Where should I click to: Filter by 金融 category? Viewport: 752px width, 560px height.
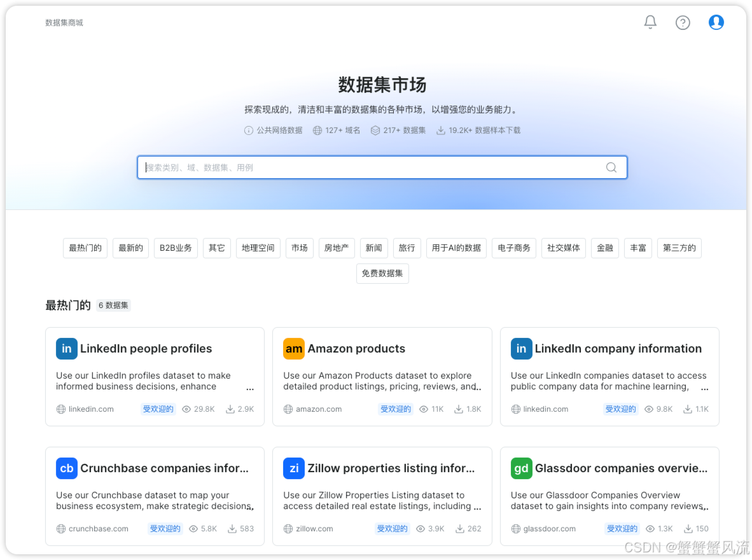coord(605,248)
